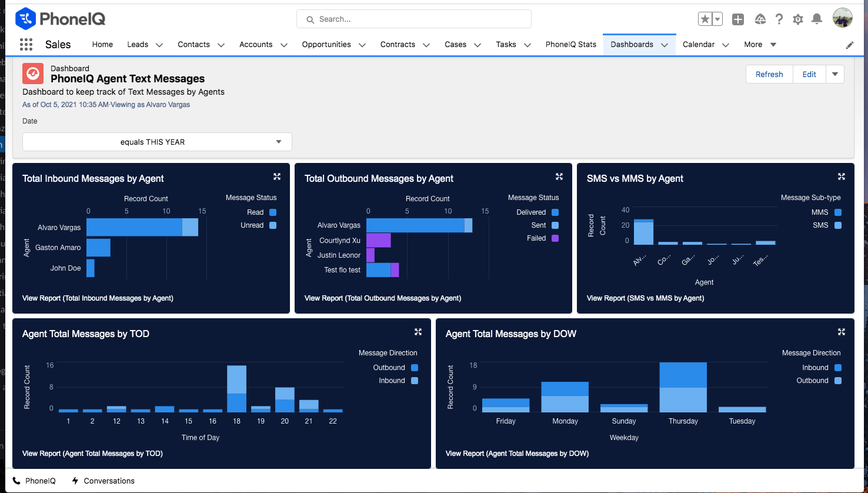Expand the Opportunities tab chevron menu
This screenshot has height=493, width=868.
click(362, 45)
